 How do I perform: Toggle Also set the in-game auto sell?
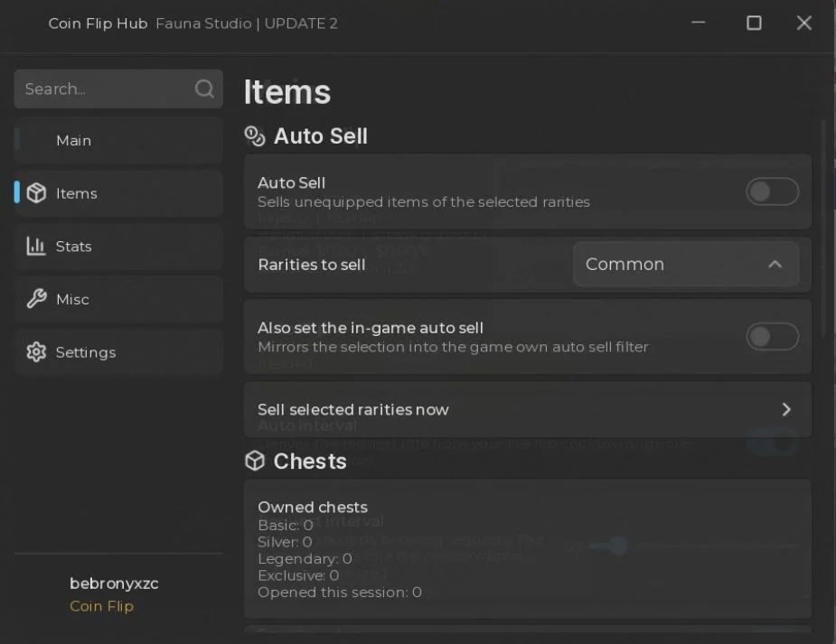pyautogui.click(x=772, y=337)
